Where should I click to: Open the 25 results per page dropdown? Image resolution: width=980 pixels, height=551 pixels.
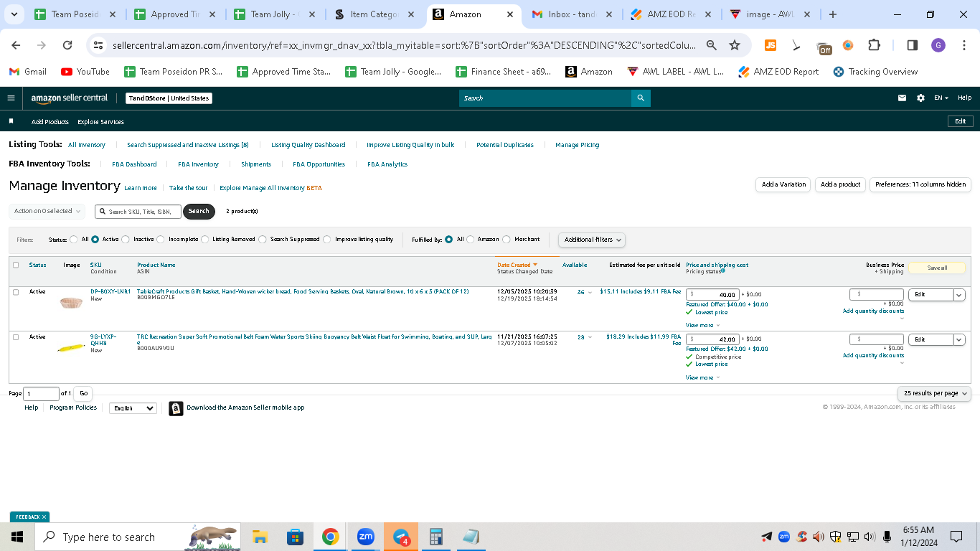(x=934, y=394)
